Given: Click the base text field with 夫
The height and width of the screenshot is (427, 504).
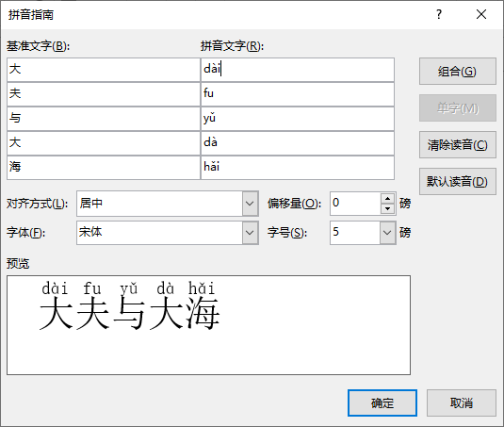Looking at the screenshot, I should coord(104,94).
